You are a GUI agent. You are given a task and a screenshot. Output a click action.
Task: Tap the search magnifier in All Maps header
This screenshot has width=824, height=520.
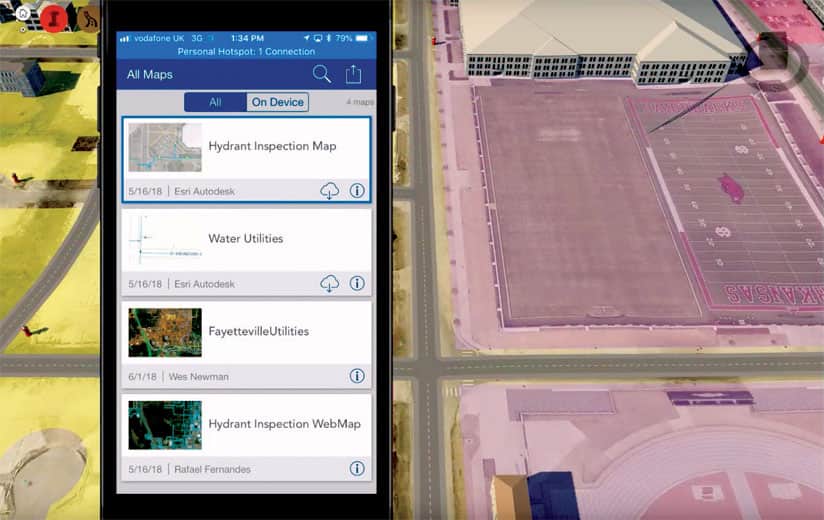pyautogui.click(x=322, y=74)
